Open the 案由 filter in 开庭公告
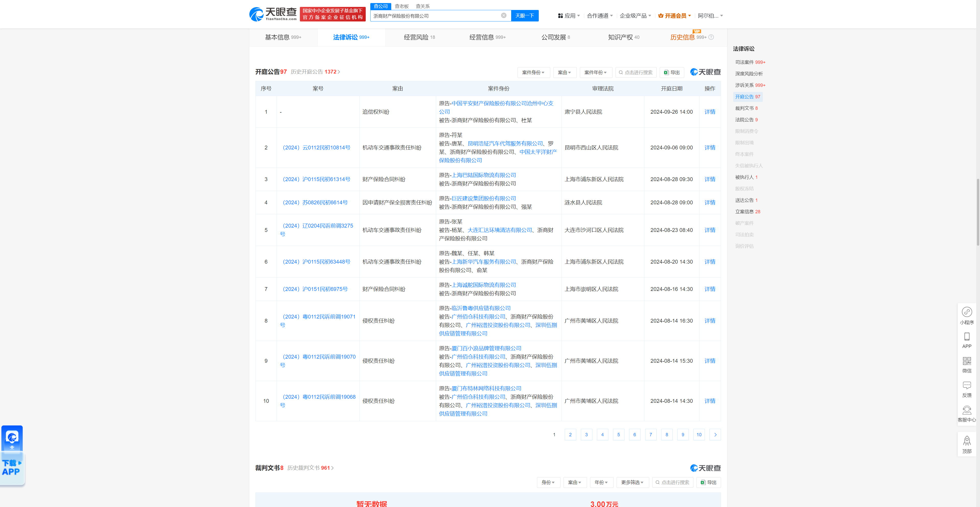980x507 pixels. point(565,72)
